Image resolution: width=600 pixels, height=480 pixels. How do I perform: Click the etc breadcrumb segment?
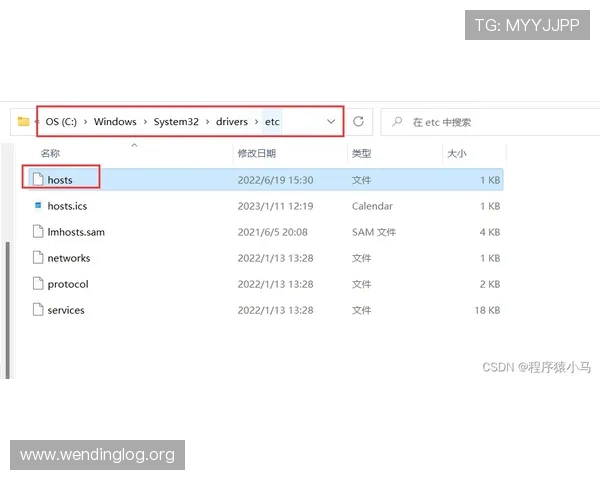[272, 122]
